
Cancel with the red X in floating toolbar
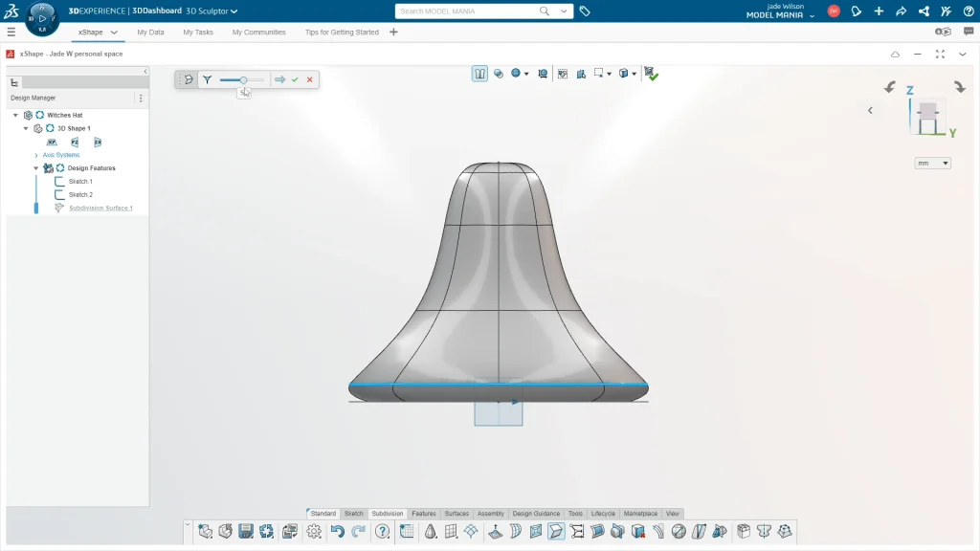(x=309, y=80)
